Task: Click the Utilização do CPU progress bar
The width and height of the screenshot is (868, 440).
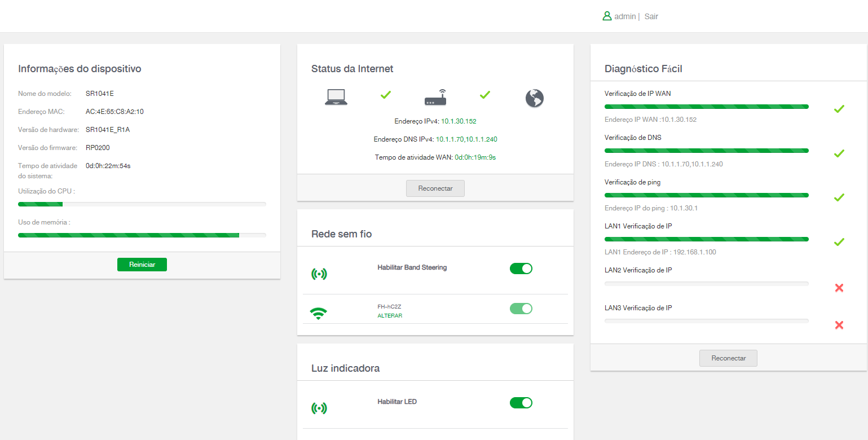Action: click(142, 204)
